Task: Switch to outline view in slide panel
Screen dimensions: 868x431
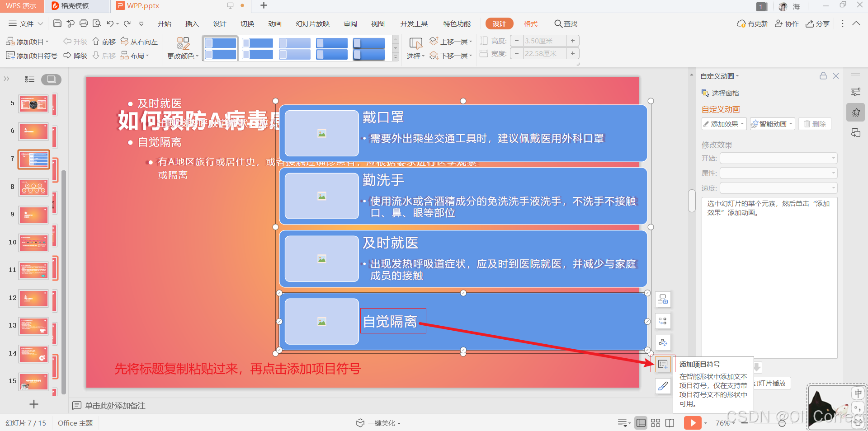Action: pos(30,79)
